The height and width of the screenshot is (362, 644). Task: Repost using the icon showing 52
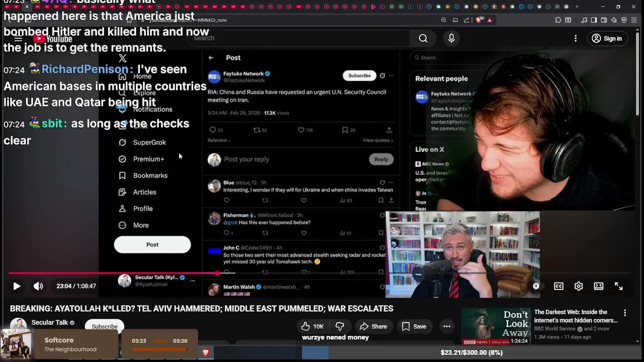click(x=260, y=130)
